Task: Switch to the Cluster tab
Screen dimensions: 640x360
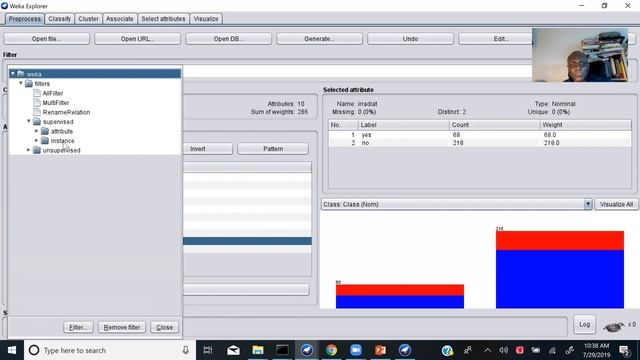Action: (88, 19)
